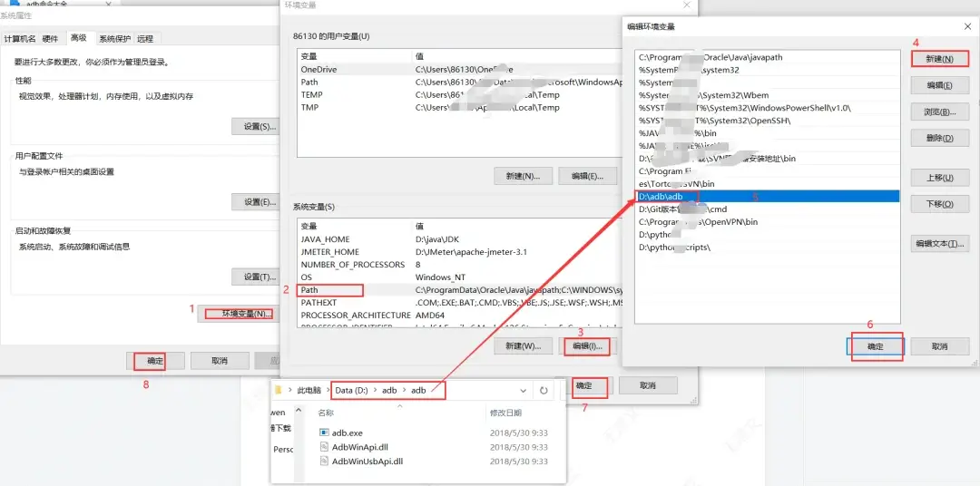
Task: Open the 远程 tab
Action: pos(146,39)
